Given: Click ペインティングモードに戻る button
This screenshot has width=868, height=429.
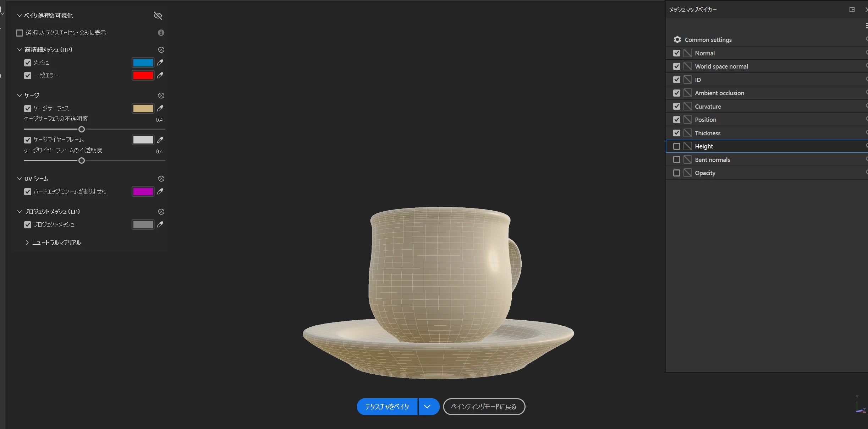Looking at the screenshot, I should [x=484, y=407].
